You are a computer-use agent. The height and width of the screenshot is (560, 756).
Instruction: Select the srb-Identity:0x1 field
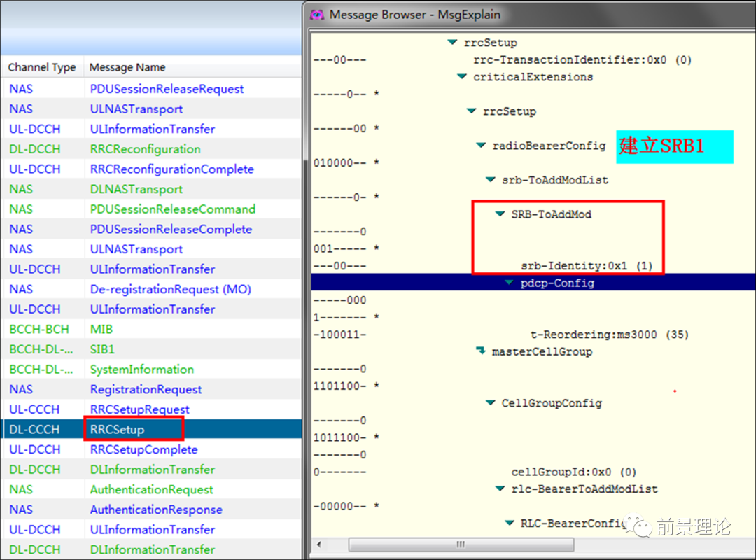(586, 266)
